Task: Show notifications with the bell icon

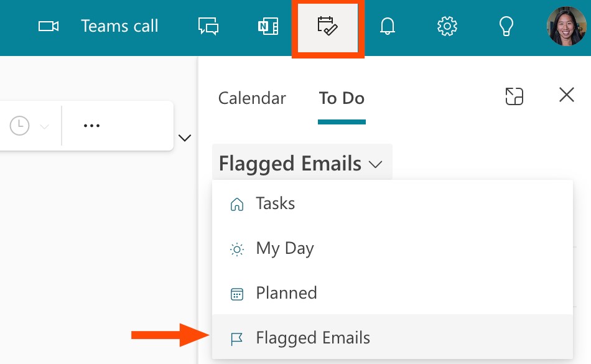Action: coord(388,26)
